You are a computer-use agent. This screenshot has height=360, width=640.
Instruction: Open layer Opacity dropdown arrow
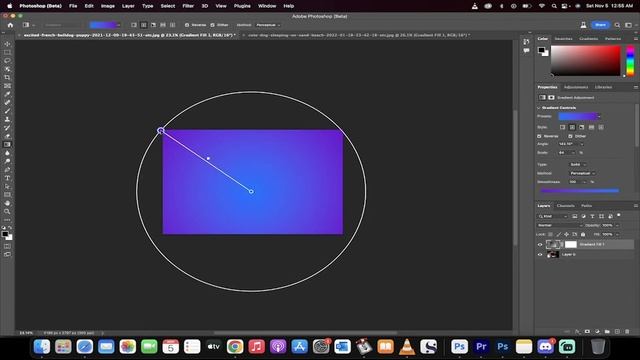tap(617, 225)
